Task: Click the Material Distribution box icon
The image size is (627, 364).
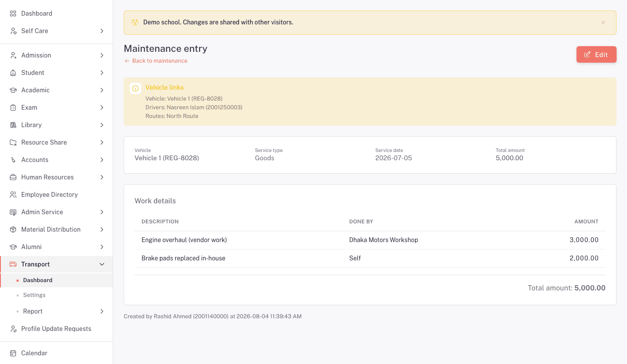Action: (x=13, y=229)
